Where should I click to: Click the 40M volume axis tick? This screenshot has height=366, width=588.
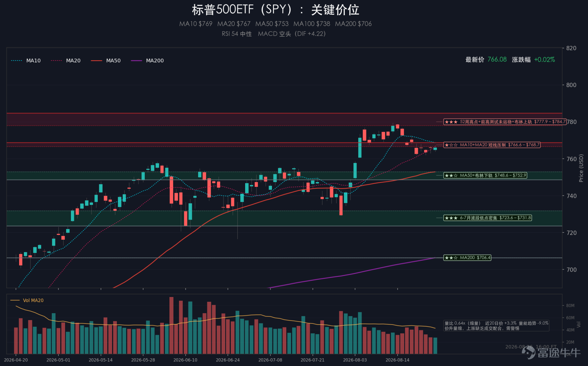[570, 330]
